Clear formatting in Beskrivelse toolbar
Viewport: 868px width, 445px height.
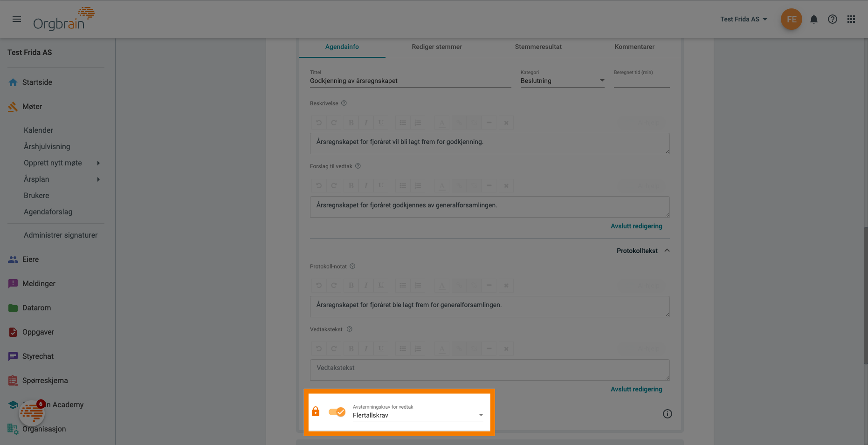click(x=506, y=123)
